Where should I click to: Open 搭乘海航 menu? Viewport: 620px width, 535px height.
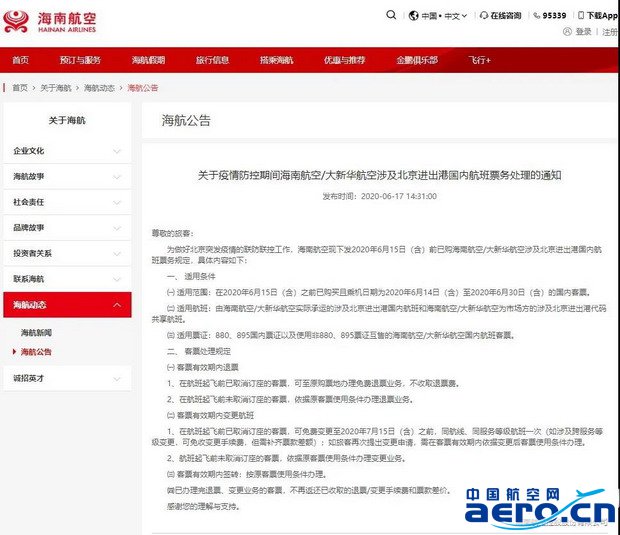276,60
